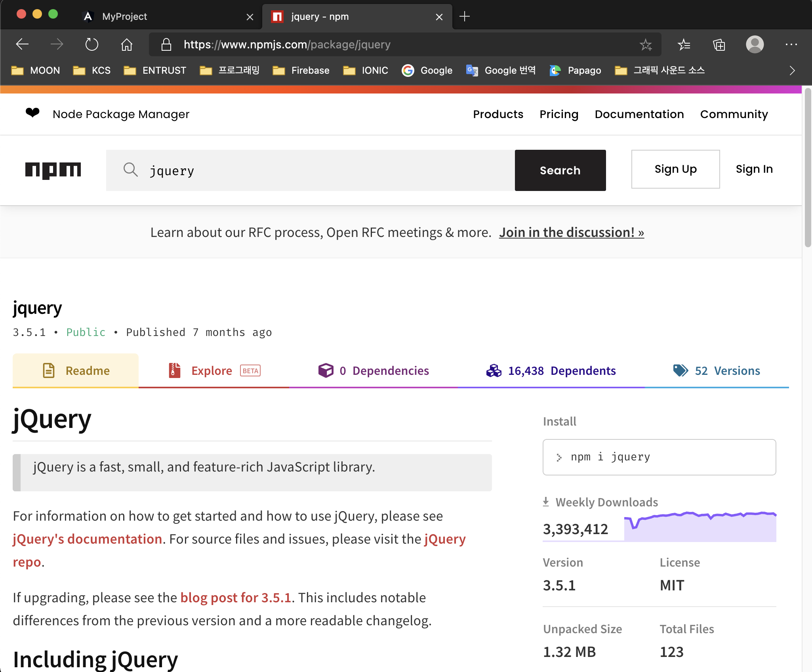
Task: Click the Sign Up button
Action: 675,169
